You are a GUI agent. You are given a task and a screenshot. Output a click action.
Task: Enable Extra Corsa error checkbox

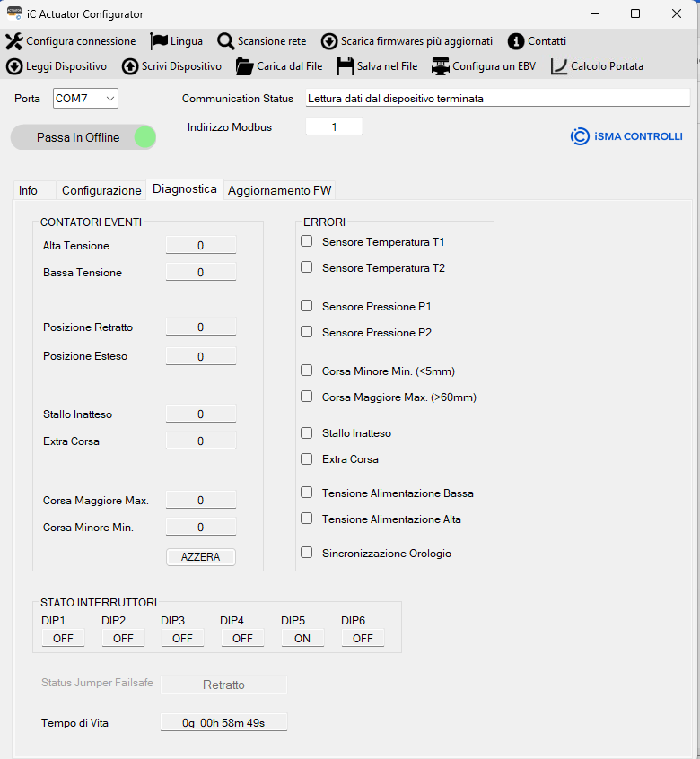306,458
